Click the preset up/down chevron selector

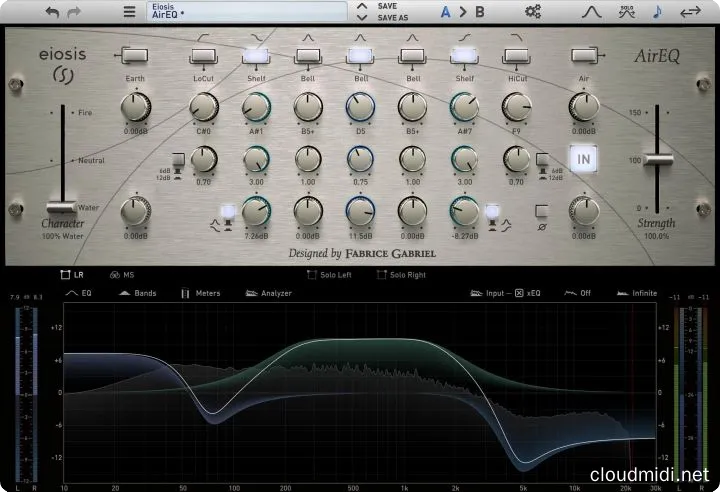(x=361, y=12)
